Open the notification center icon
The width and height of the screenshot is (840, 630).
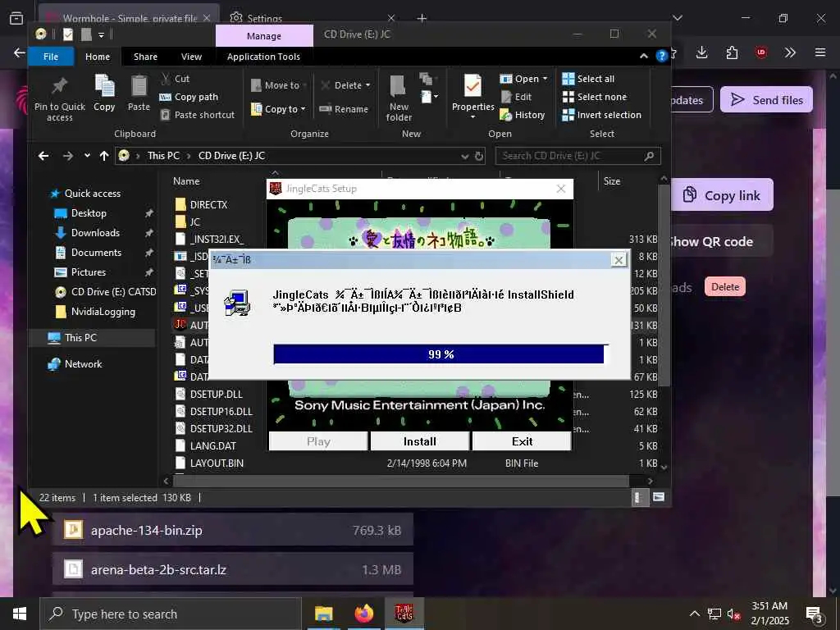[x=814, y=614]
